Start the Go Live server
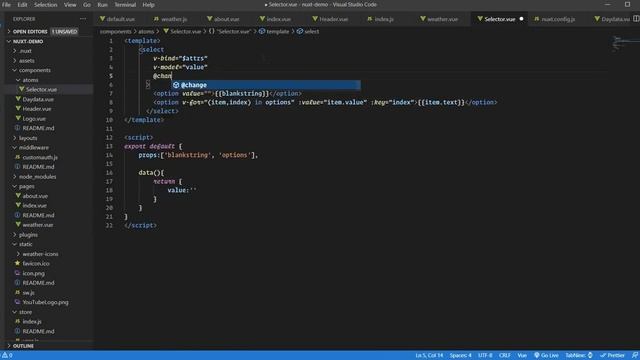The image size is (640, 360). (546, 355)
